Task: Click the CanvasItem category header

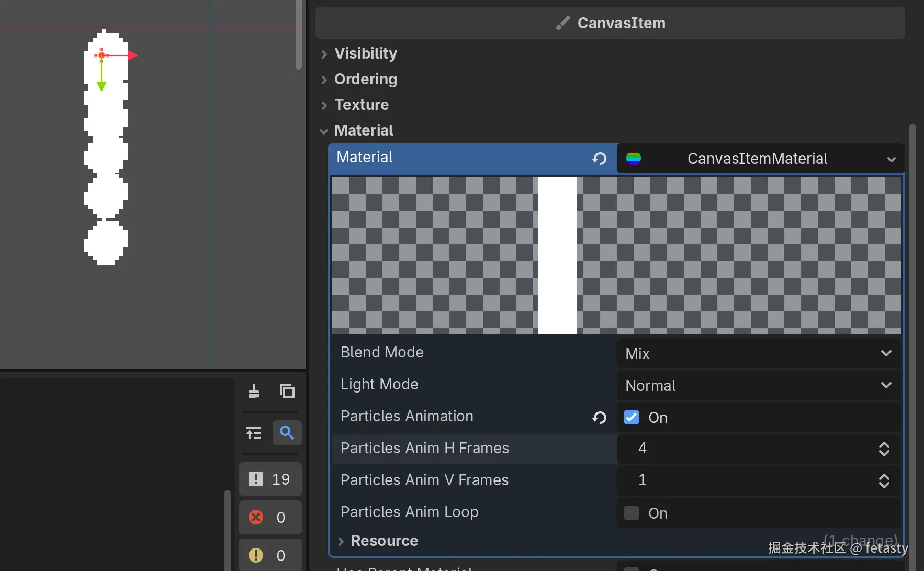Action: [610, 23]
